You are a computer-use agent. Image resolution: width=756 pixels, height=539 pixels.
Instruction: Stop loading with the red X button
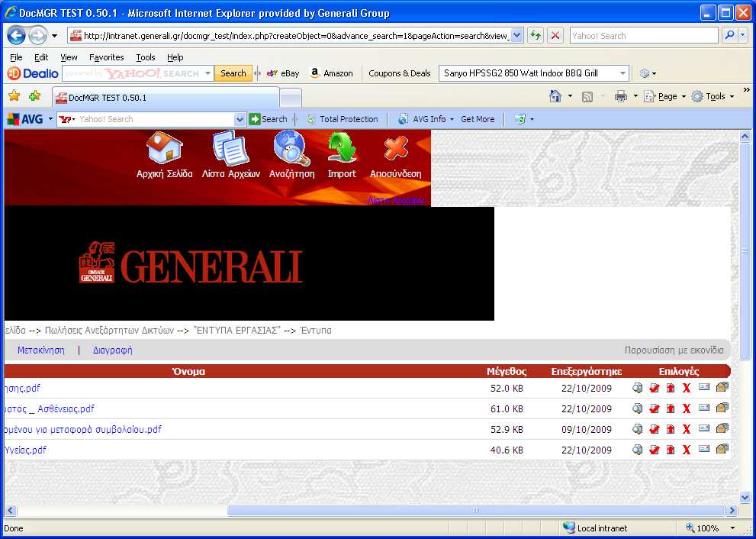555,35
